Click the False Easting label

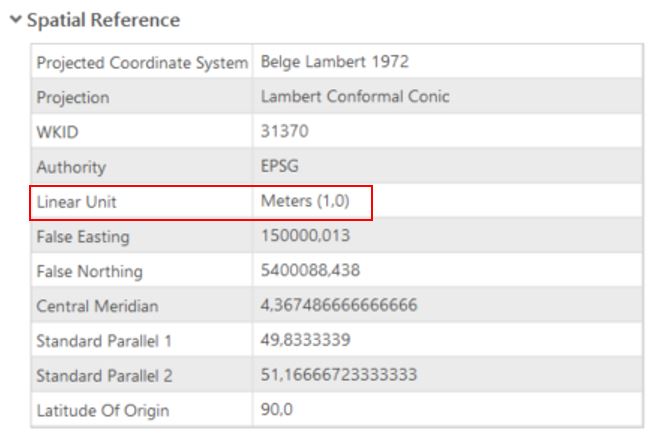click(x=82, y=237)
